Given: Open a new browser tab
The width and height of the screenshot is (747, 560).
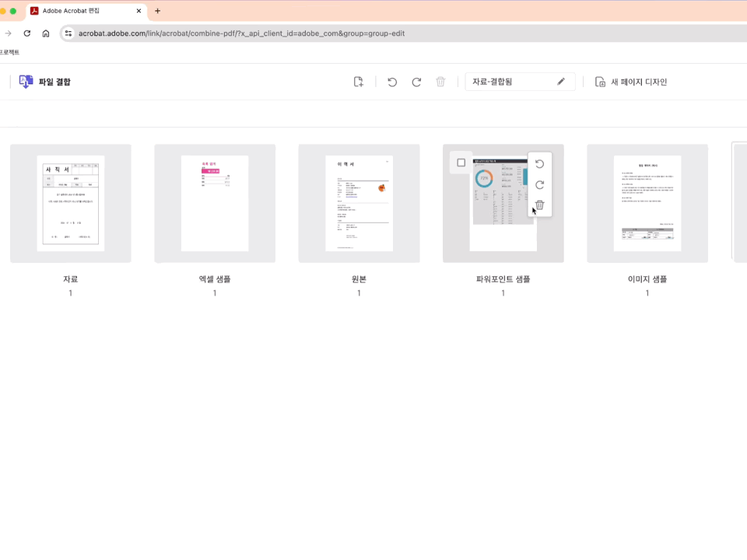Looking at the screenshot, I should pos(158,11).
